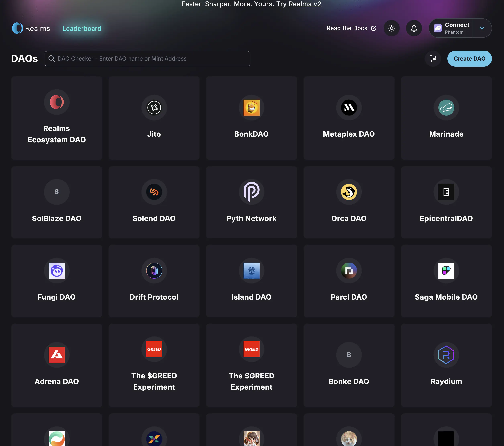This screenshot has height=446, width=504.
Task: Open the Raydium hexagon icon
Action: tap(446, 355)
